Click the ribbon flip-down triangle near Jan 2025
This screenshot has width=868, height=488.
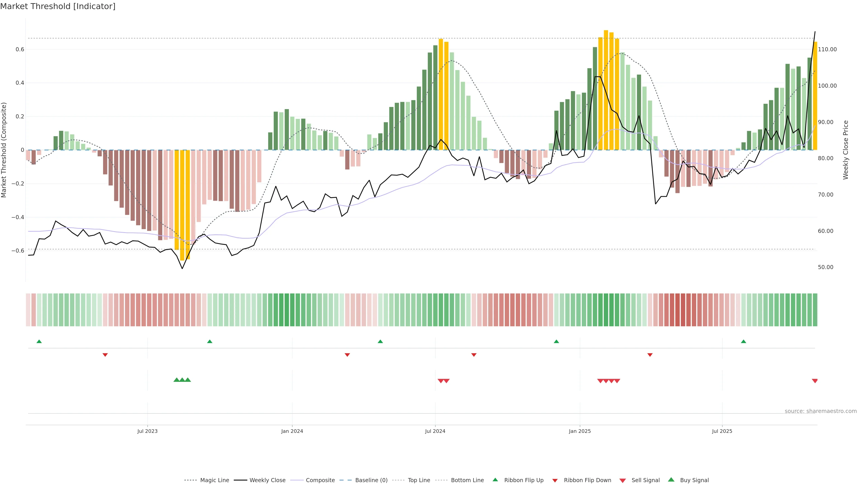click(x=650, y=355)
